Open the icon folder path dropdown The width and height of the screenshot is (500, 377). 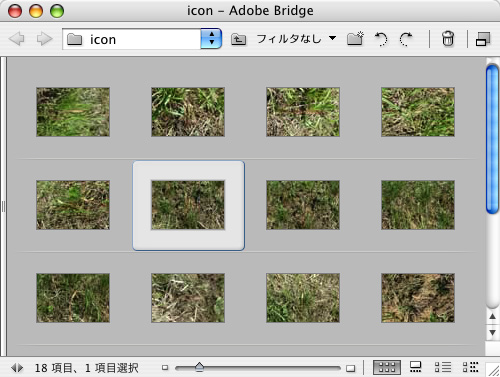(211, 39)
